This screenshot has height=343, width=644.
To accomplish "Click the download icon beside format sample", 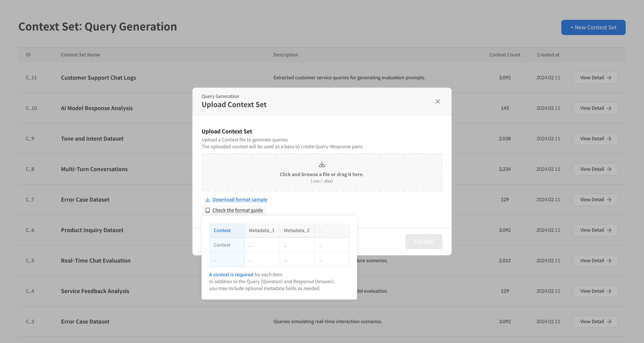I will 207,200.
